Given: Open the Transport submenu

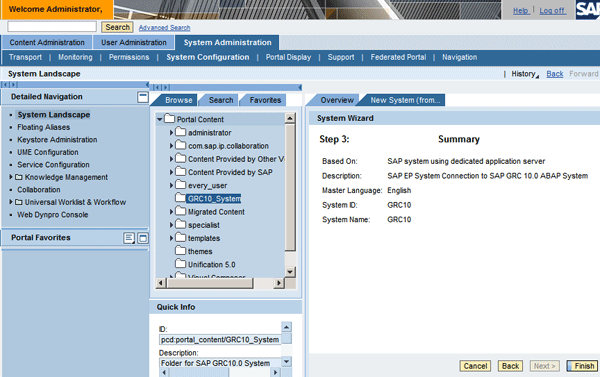Looking at the screenshot, I should 25,57.
